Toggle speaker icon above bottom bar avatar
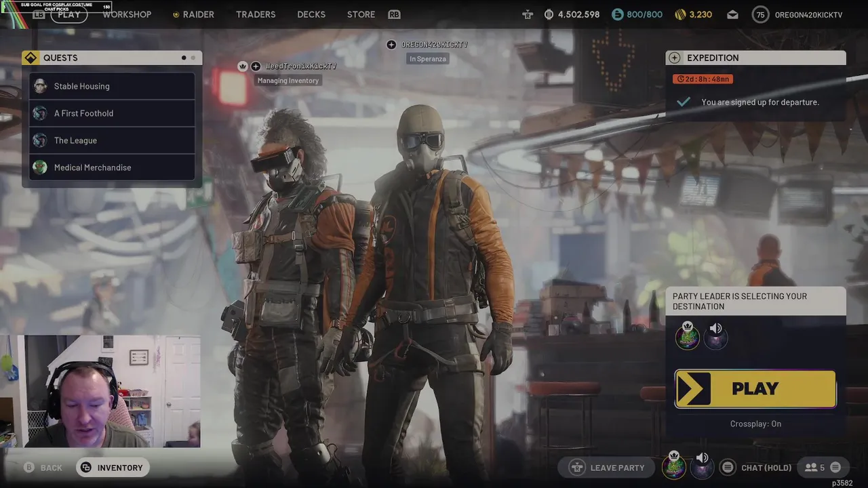The width and height of the screenshot is (868, 488). (702, 458)
